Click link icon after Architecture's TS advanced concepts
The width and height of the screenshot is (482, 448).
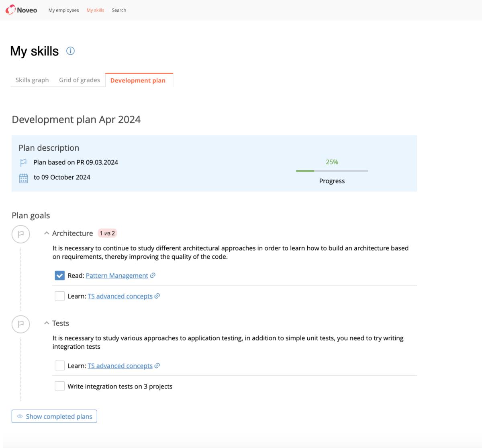(157, 296)
